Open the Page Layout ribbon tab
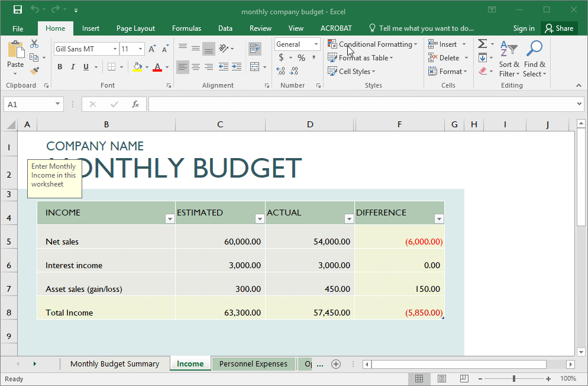The image size is (588, 386). tap(135, 28)
